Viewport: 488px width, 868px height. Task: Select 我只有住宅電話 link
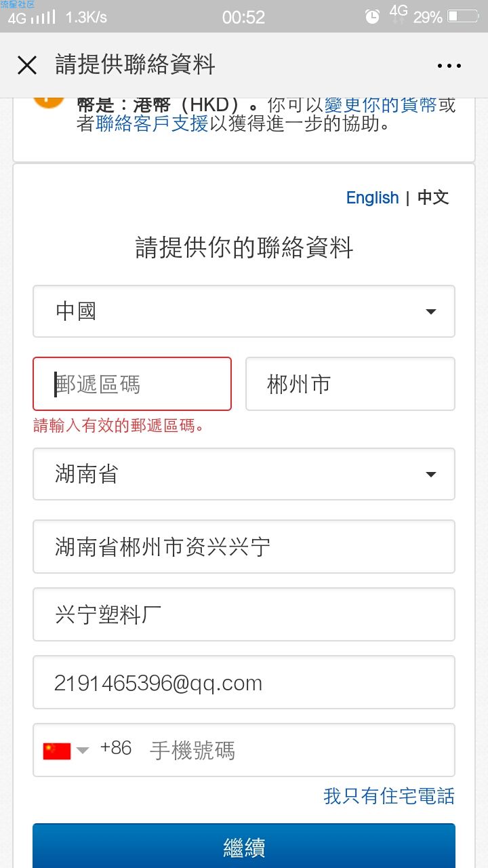click(x=389, y=795)
